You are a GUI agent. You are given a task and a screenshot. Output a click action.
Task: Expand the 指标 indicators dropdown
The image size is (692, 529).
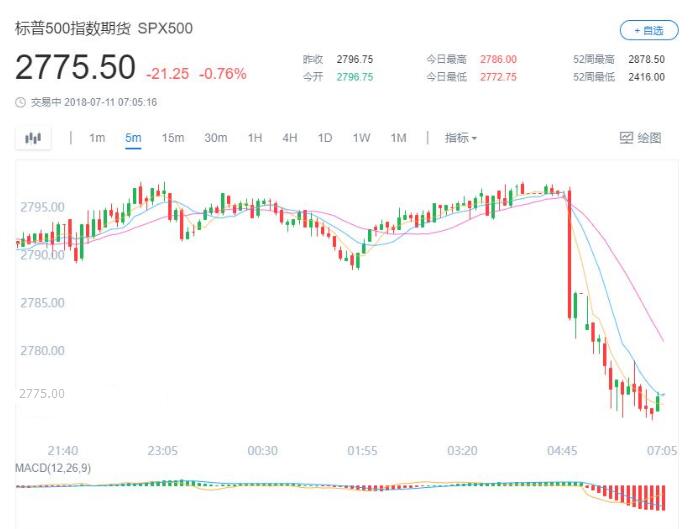[x=461, y=138]
